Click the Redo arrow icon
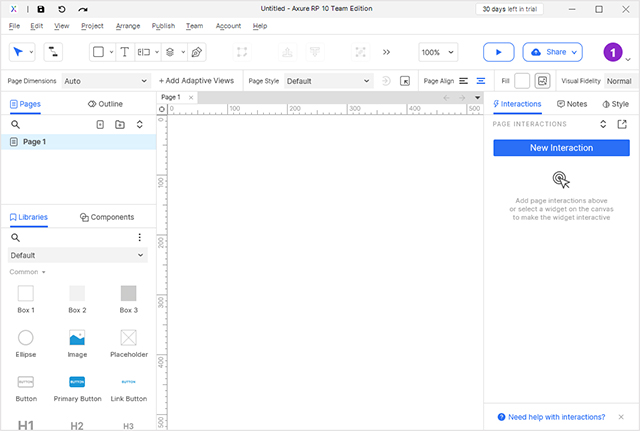 pyautogui.click(x=83, y=9)
